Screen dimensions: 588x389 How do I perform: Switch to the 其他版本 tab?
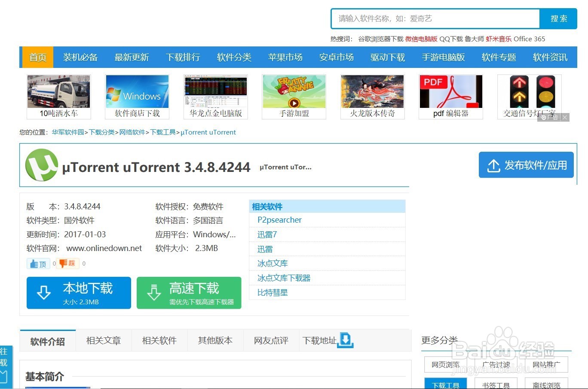(215, 341)
